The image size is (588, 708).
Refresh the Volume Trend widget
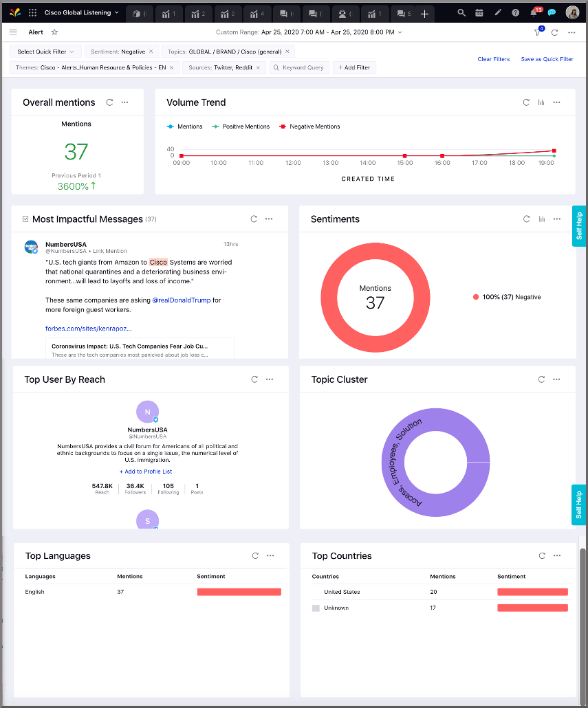click(526, 102)
